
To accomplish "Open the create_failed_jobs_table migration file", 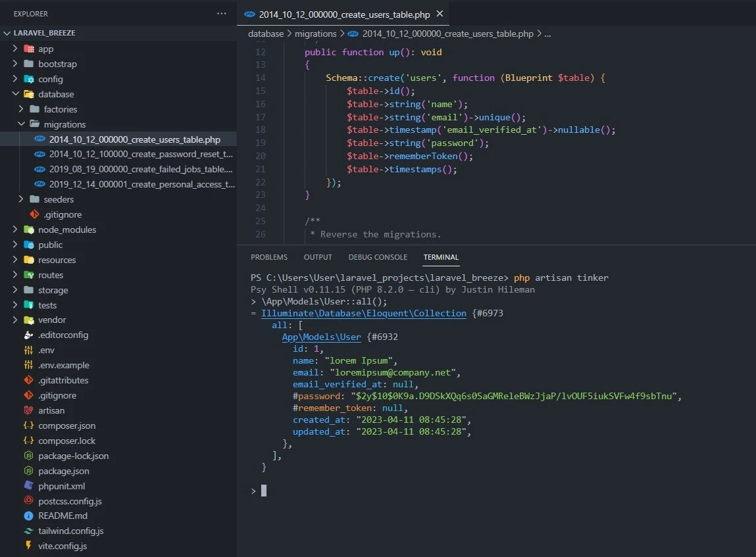I will coord(141,169).
